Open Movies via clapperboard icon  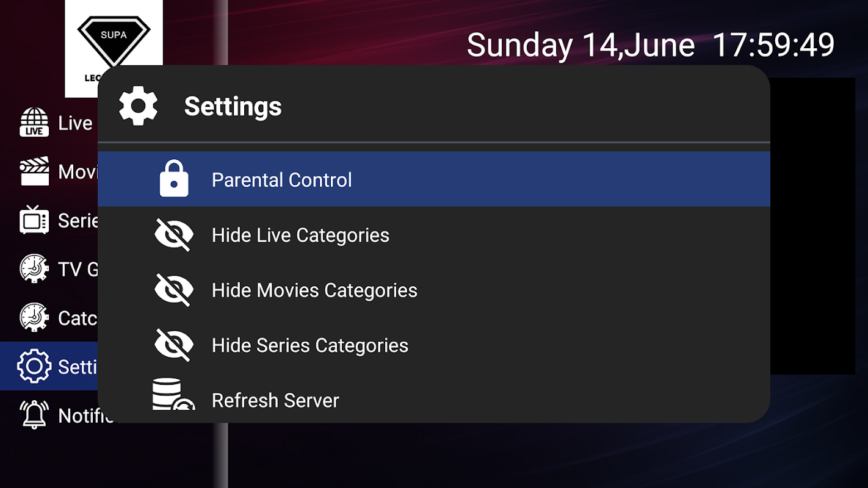34,171
